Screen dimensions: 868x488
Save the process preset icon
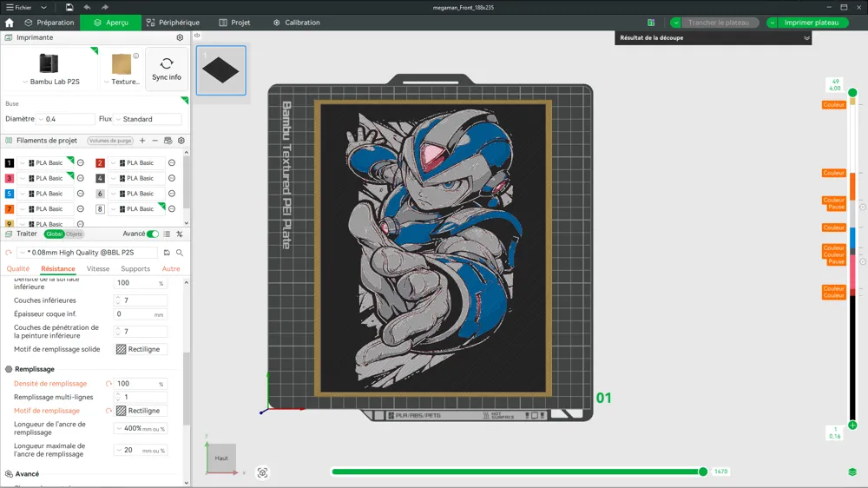167,253
